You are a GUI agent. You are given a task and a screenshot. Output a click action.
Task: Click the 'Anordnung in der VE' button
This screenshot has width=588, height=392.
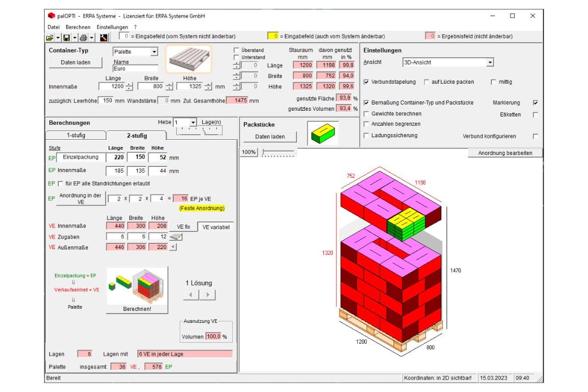(81, 199)
